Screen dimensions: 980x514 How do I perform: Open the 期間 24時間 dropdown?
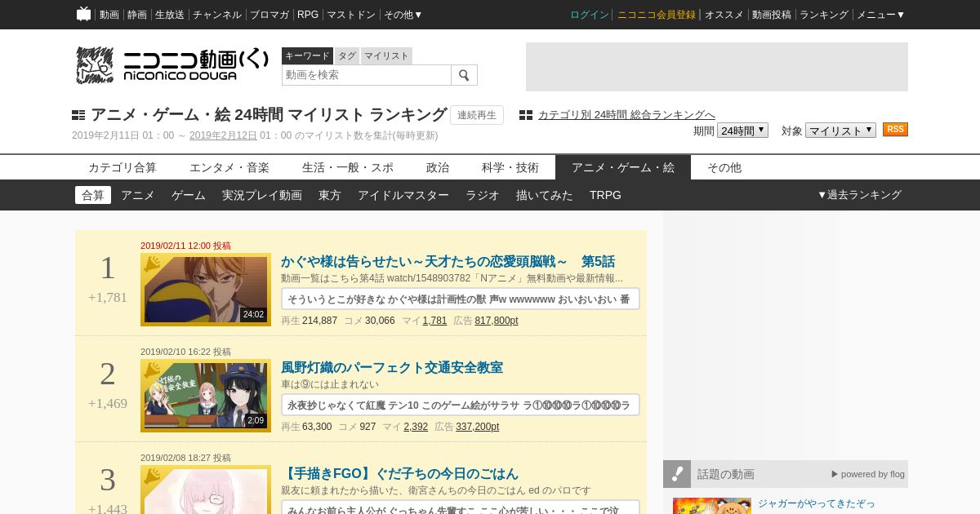coord(742,131)
